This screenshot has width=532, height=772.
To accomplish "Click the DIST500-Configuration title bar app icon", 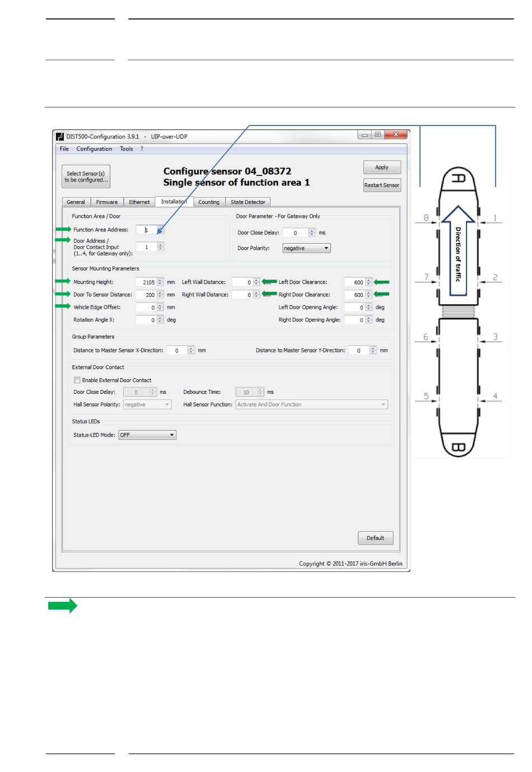I will tap(59, 137).
